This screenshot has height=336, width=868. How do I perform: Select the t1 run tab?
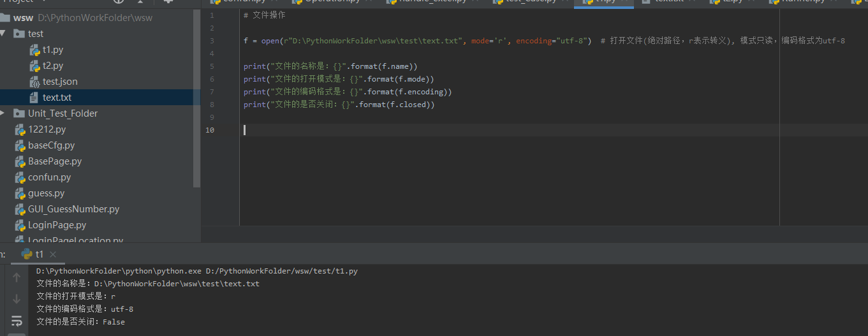40,254
